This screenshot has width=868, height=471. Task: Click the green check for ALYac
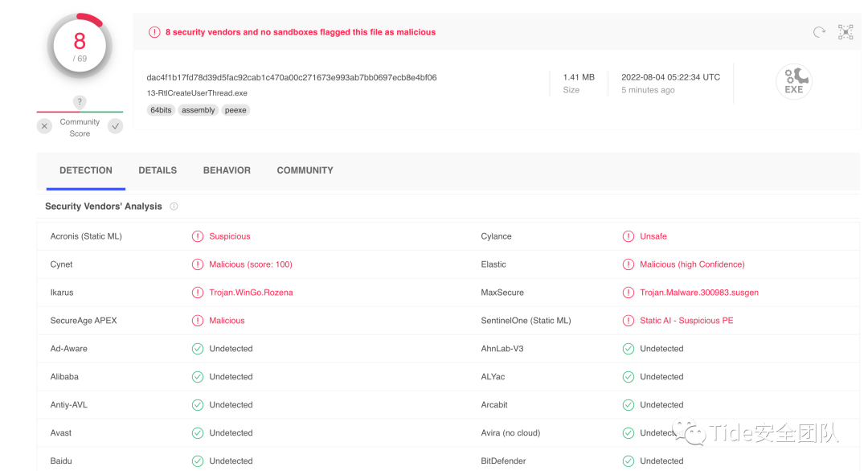pyautogui.click(x=628, y=377)
